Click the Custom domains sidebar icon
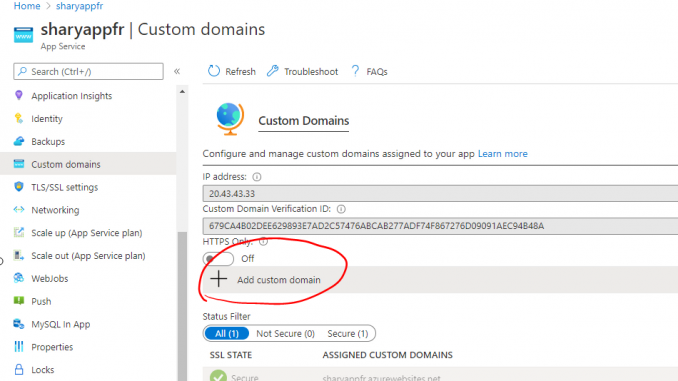This screenshot has width=678, height=381. pyautogui.click(x=19, y=164)
